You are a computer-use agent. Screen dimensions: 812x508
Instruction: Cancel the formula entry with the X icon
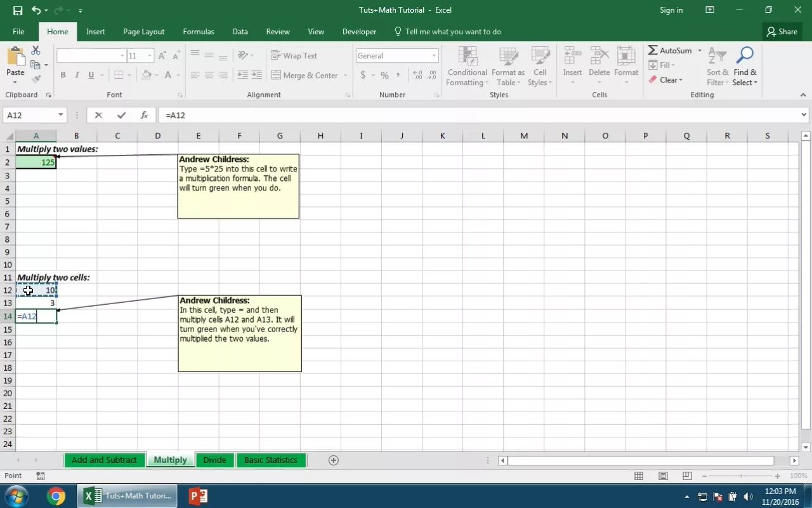tap(98, 115)
